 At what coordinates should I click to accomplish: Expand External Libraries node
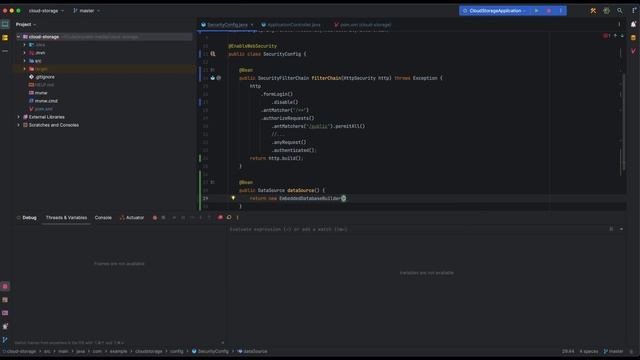click(18, 117)
